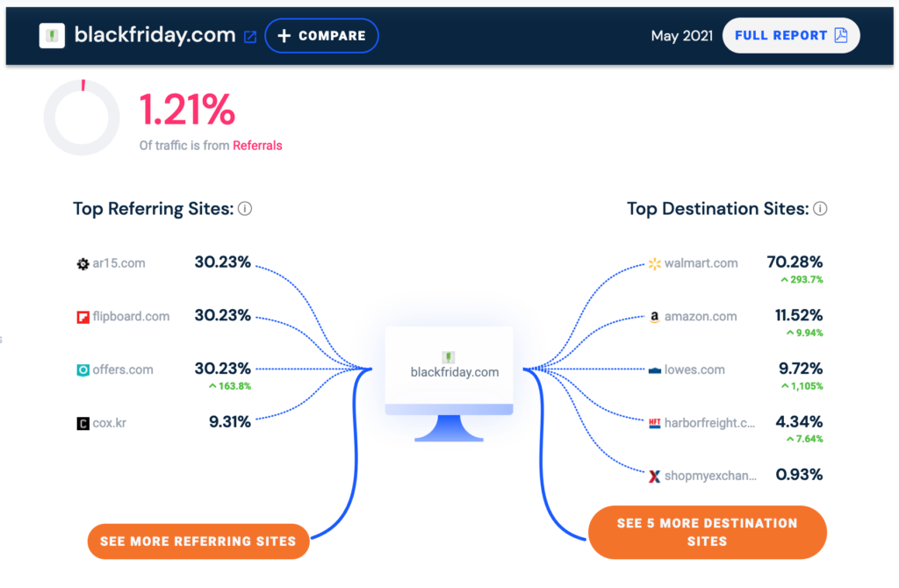The width and height of the screenshot is (899, 588).
Task: Show info tooltip for Top Referring Sites
Action: click(246, 209)
